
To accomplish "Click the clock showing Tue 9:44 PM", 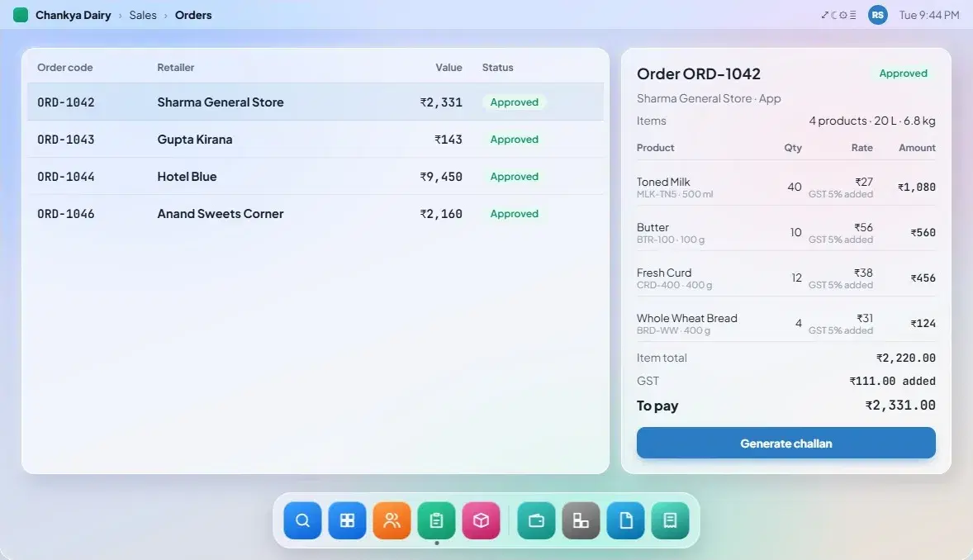I will tap(929, 15).
